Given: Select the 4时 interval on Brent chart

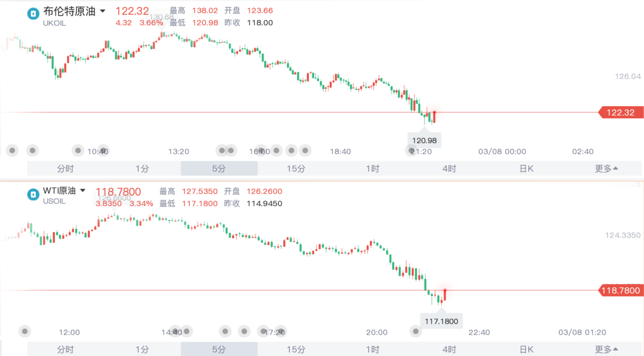Looking at the screenshot, I should (449, 169).
